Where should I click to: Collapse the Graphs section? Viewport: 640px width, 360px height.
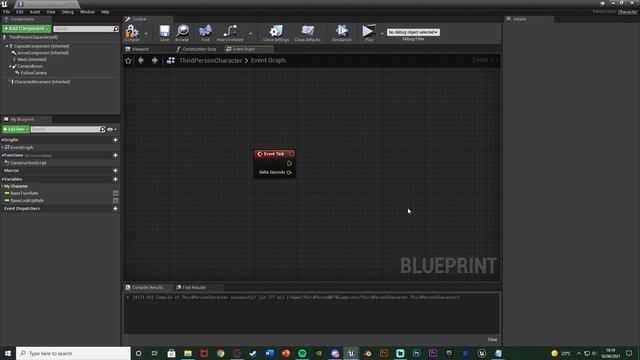(3, 140)
